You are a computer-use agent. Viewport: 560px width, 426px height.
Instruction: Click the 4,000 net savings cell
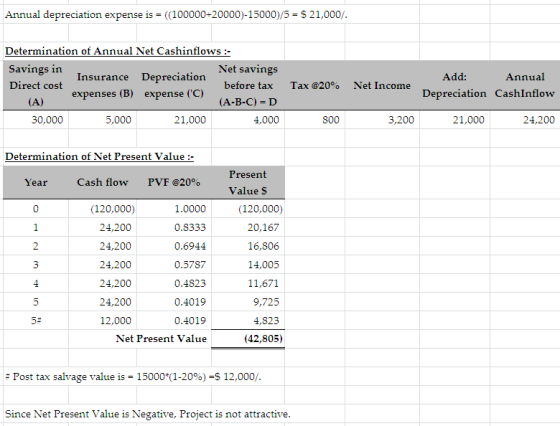[248, 120]
